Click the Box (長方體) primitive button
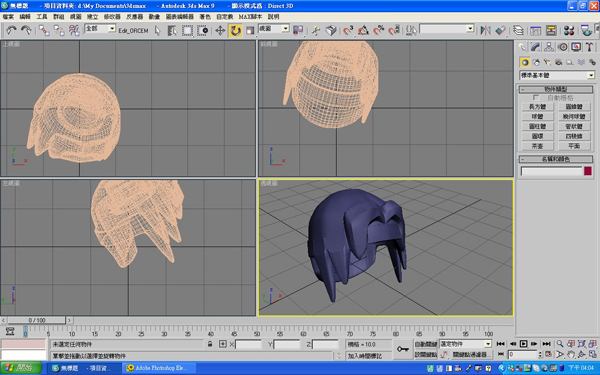600x375 pixels. [x=537, y=107]
